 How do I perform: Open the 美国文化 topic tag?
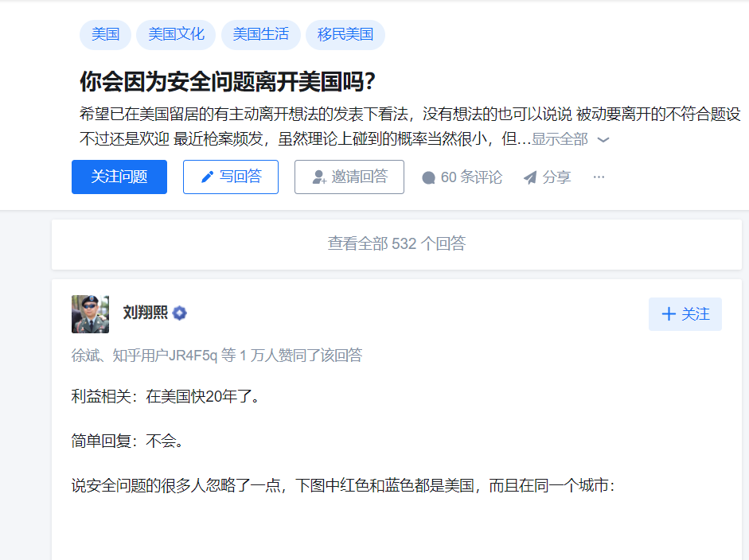point(176,35)
